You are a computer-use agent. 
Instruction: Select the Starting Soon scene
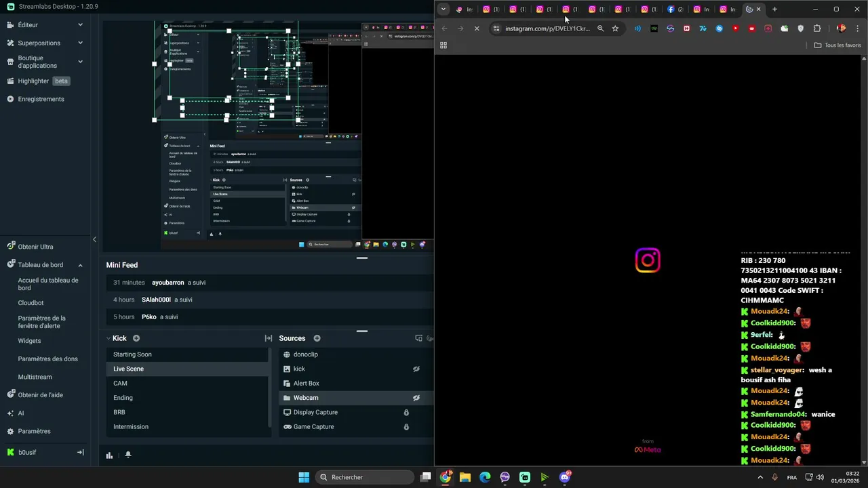pyautogui.click(x=187, y=354)
